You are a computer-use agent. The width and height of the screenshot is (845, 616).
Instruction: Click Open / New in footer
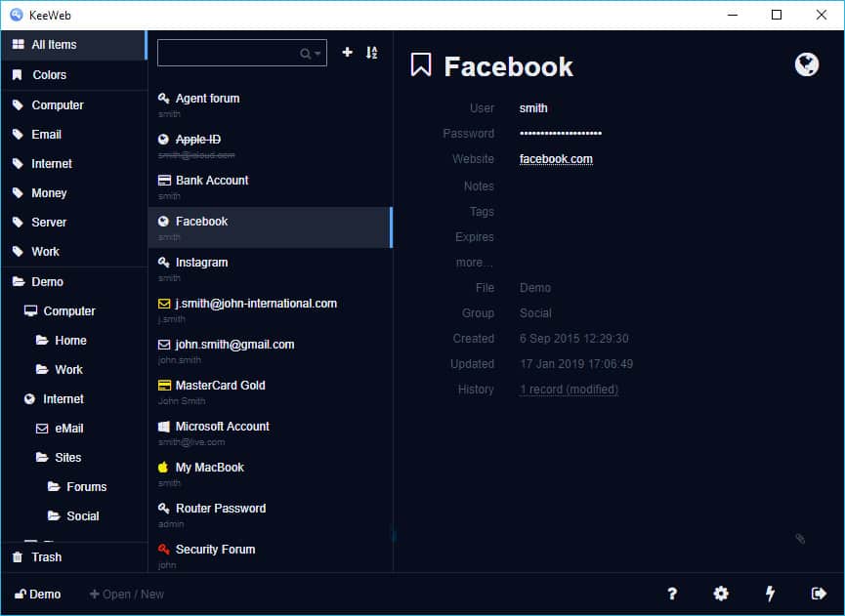127,594
